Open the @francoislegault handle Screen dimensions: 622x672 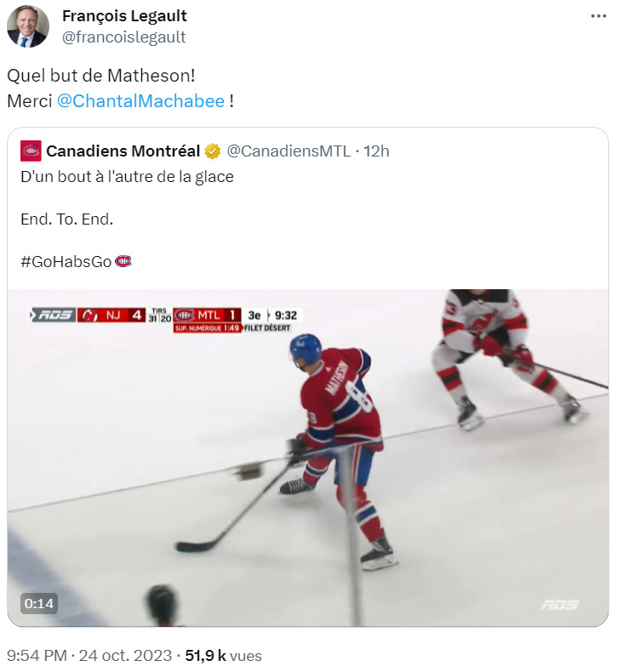click(123, 37)
